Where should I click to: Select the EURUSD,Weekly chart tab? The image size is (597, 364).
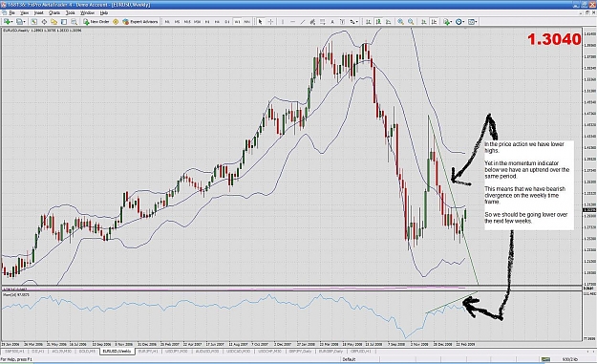tap(117, 351)
